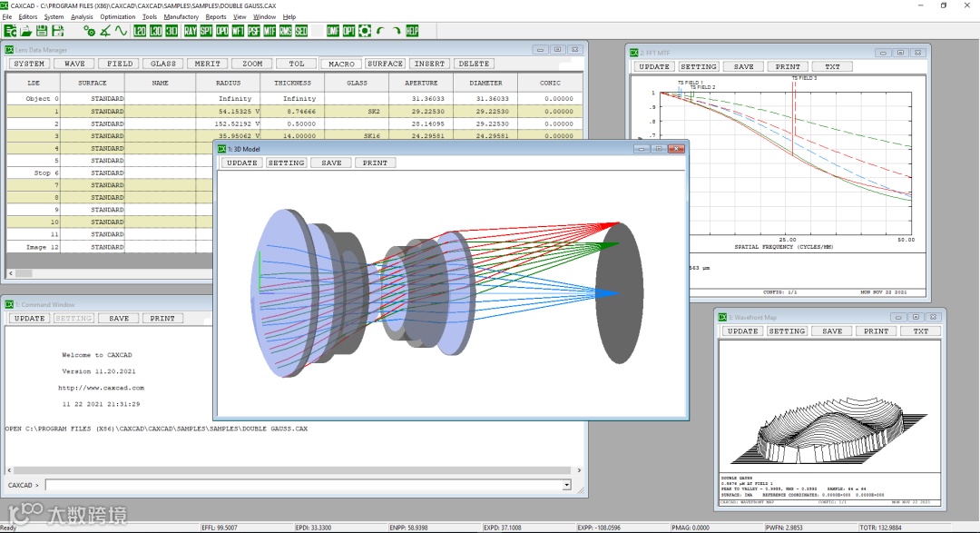
Task: Click PRINT in the 3D Model window
Action: (375, 163)
